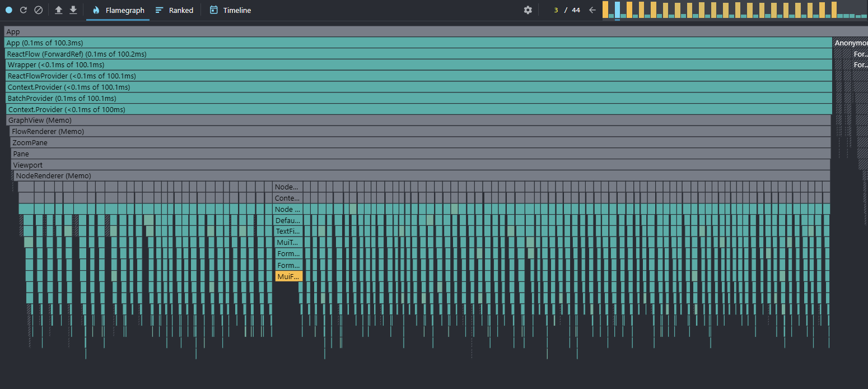The height and width of the screenshot is (389, 868).
Task: Clear the profiling data
Action: (39, 10)
